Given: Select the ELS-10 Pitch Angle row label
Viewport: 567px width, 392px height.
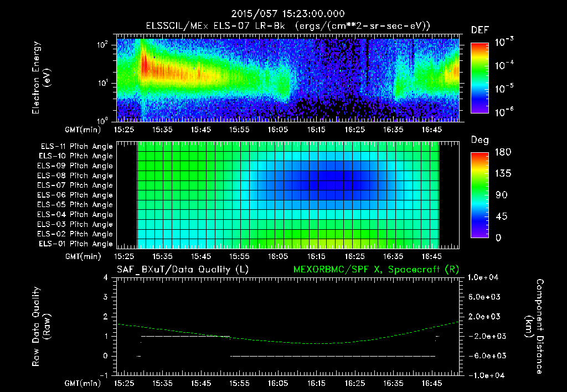Looking at the screenshot, I should [x=76, y=156].
